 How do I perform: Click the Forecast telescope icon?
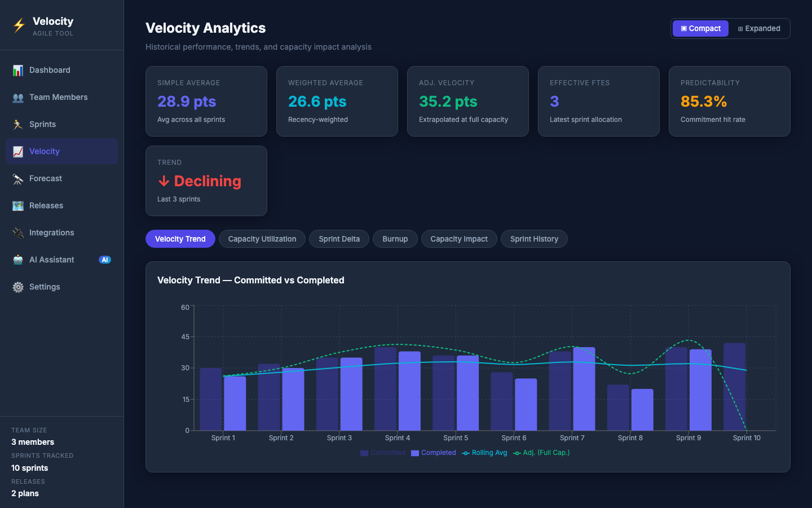(x=18, y=178)
